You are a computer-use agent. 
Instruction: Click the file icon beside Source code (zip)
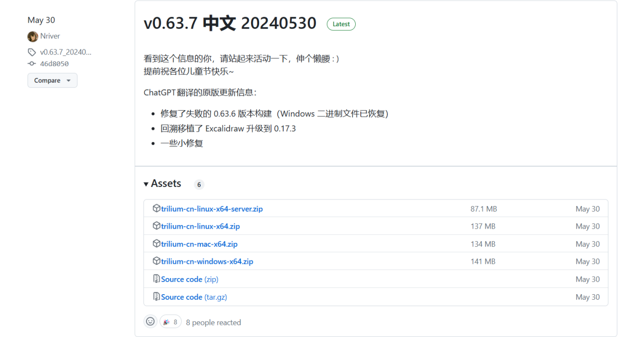tap(156, 279)
